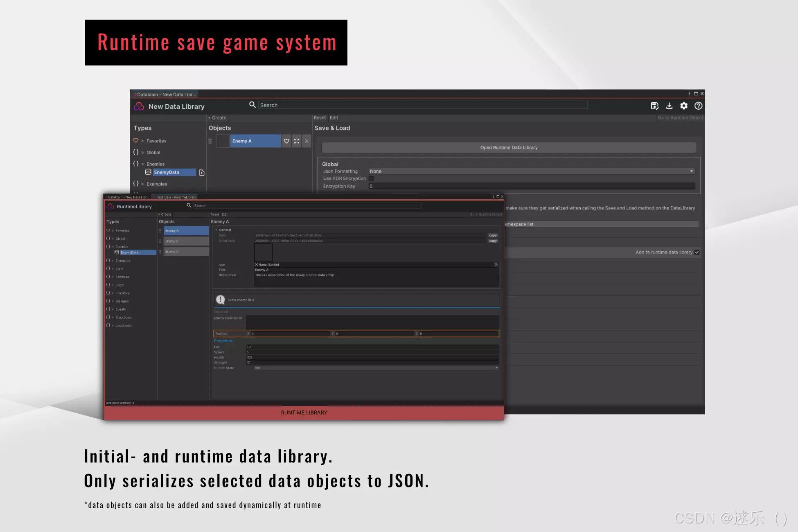Mark Enemy A as favorite with heart icon
The image size is (798, 532).
[x=286, y=141]
